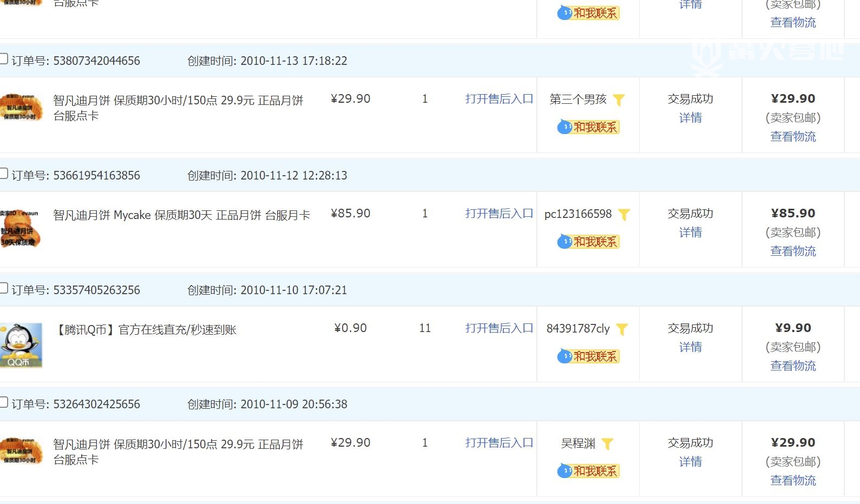Click the flag icon next to 吴程渊

coord(607,444)
